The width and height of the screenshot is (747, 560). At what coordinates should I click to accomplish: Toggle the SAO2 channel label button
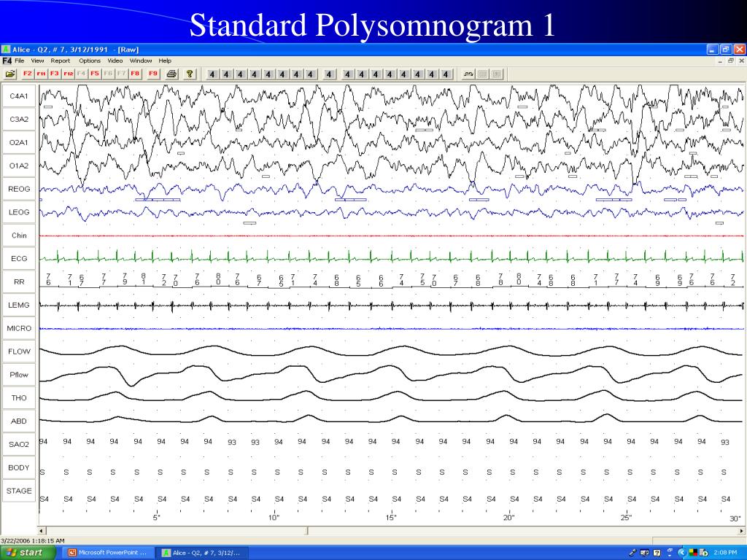tap(19, 444)
